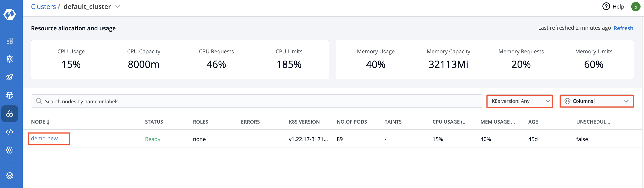
Task: Open the Helm charts wheel icon
Action: [x=10, y=59]
